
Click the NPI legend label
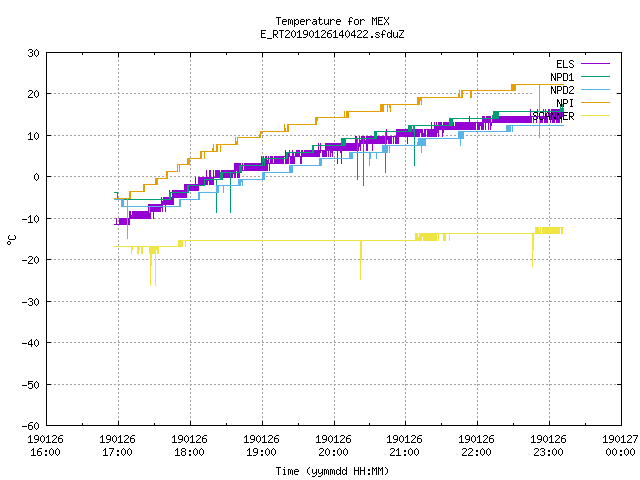(565, 103)
